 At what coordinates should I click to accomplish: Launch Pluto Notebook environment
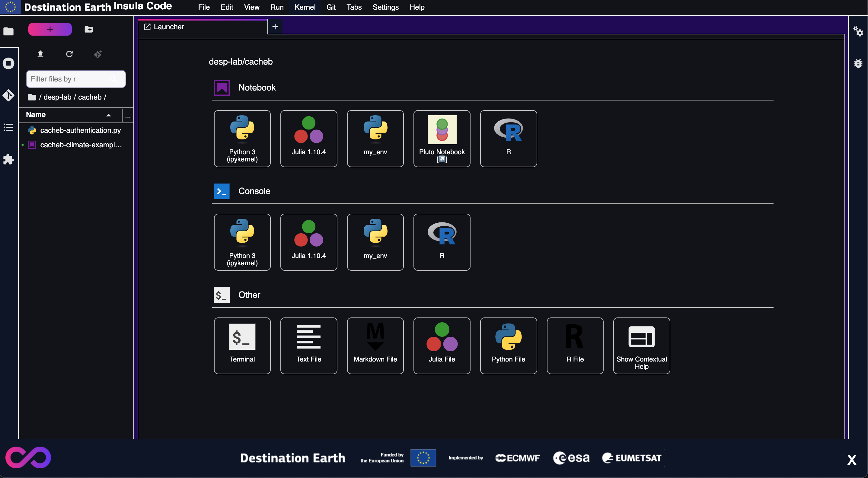(x=441, y=138)
